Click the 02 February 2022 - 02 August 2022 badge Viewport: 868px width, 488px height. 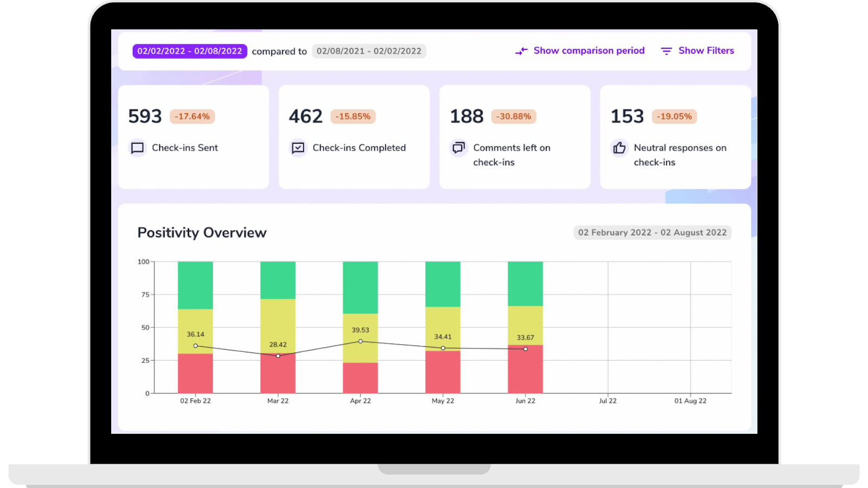coord(653,233)
